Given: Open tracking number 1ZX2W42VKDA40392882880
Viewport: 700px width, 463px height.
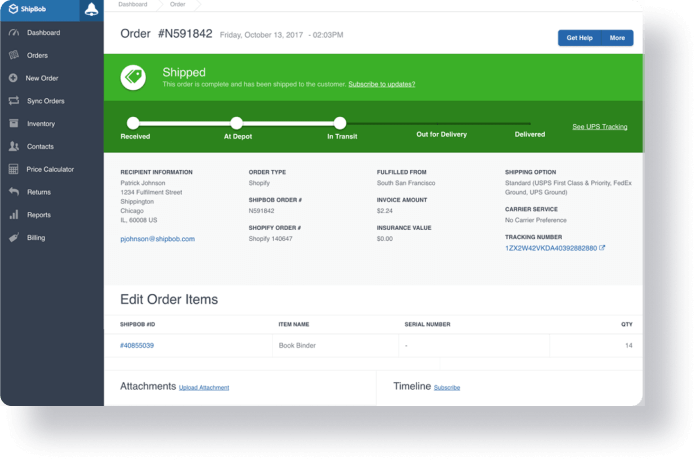Looking at the screenshot, I should (551, 248).
